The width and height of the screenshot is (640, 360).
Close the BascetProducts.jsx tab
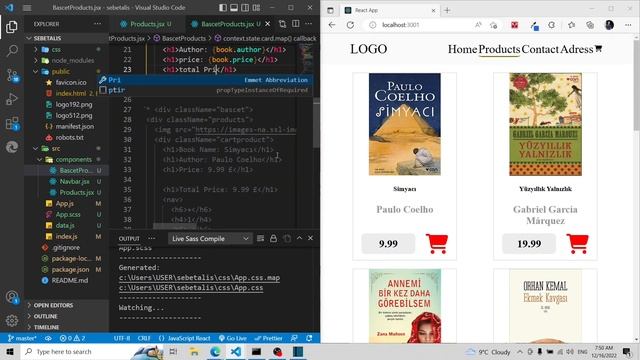[268, 24]
